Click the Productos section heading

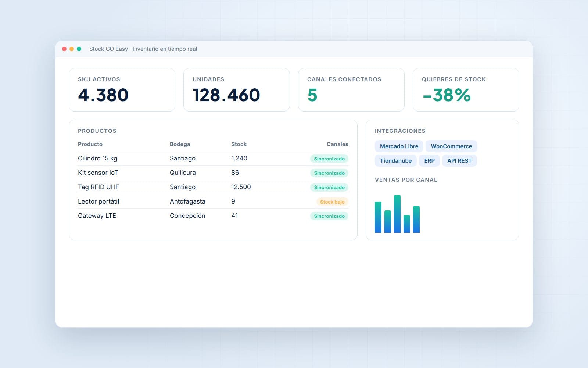(x=97, y=131)
